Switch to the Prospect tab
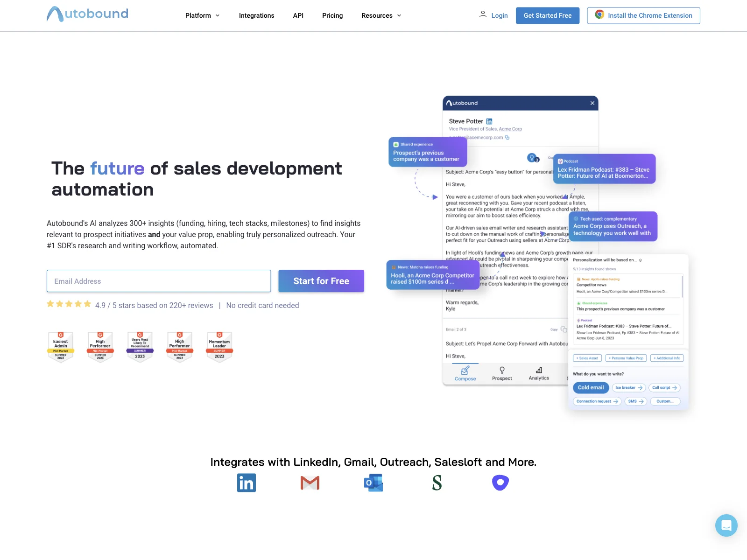Image resolution: width=747 pixels, height=560 pixels. tap(502, 374)
